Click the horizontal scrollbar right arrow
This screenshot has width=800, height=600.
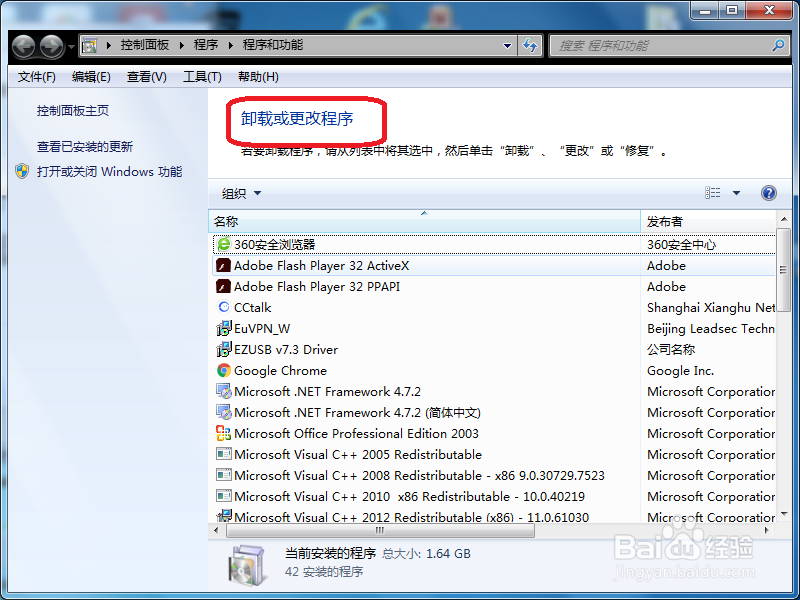click(766, 531)
